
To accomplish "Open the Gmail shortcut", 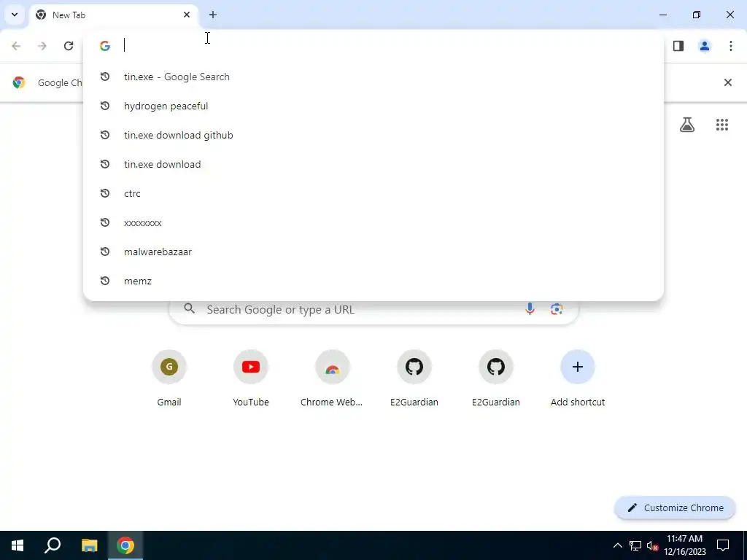I will pyautogui.click(x=169, y=378).
